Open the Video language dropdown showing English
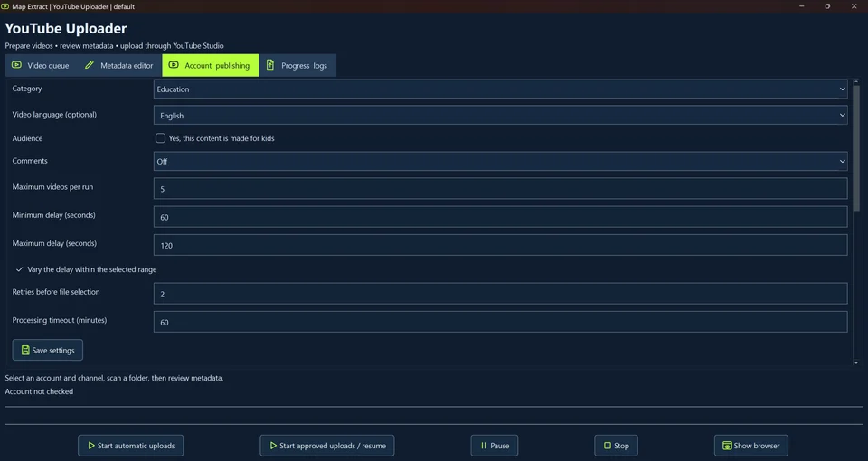The width and height of the screenshot is (868, 461). pos(500,115)
